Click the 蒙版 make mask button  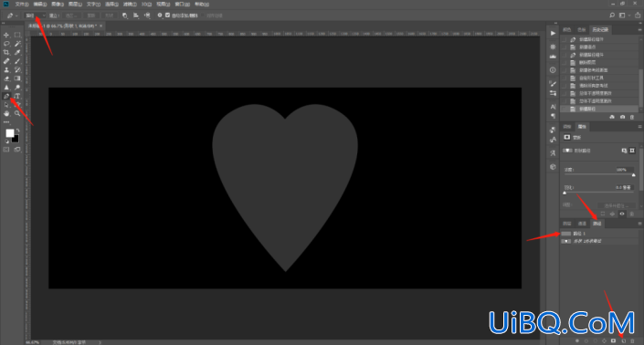pyautogui.click(x=90, y=16)
